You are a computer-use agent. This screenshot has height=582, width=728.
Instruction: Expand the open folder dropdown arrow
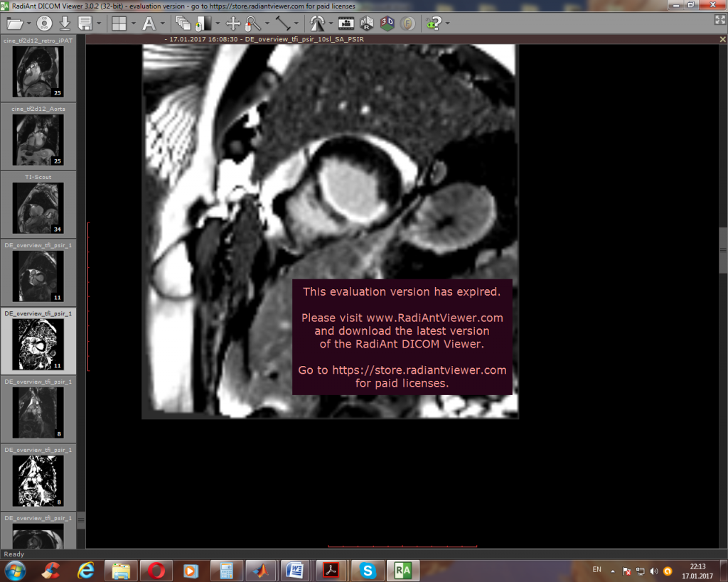point(28,23)
